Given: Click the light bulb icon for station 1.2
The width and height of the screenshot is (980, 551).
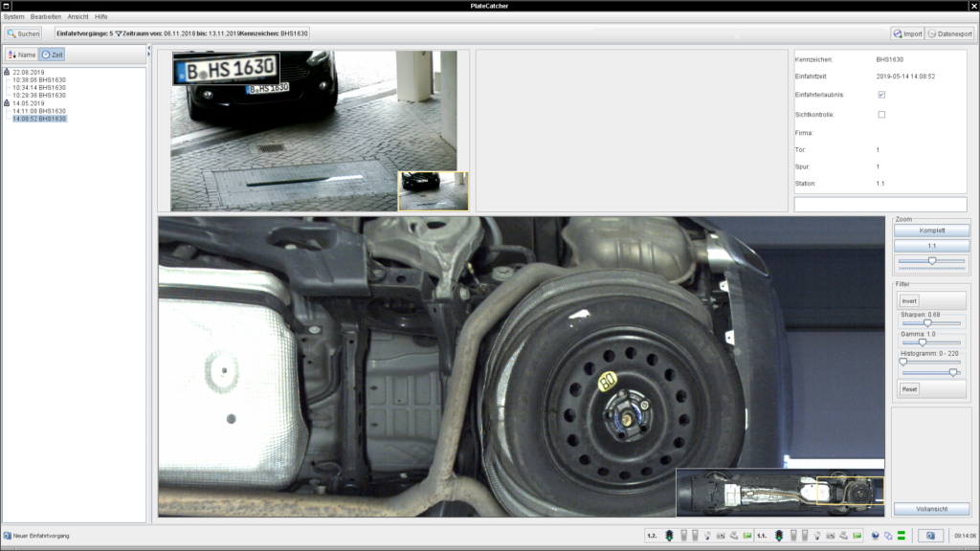Looking at the screenshot, I should [x=707, y=536].
